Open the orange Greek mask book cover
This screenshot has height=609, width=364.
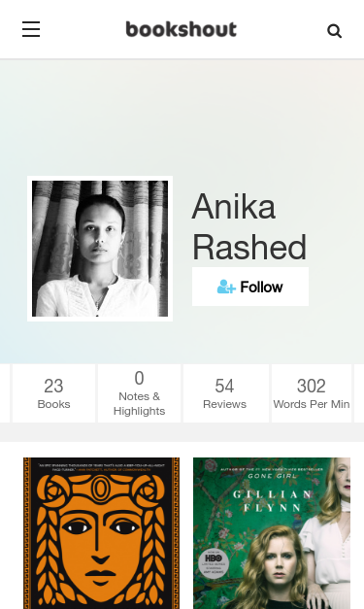point(101,533)
